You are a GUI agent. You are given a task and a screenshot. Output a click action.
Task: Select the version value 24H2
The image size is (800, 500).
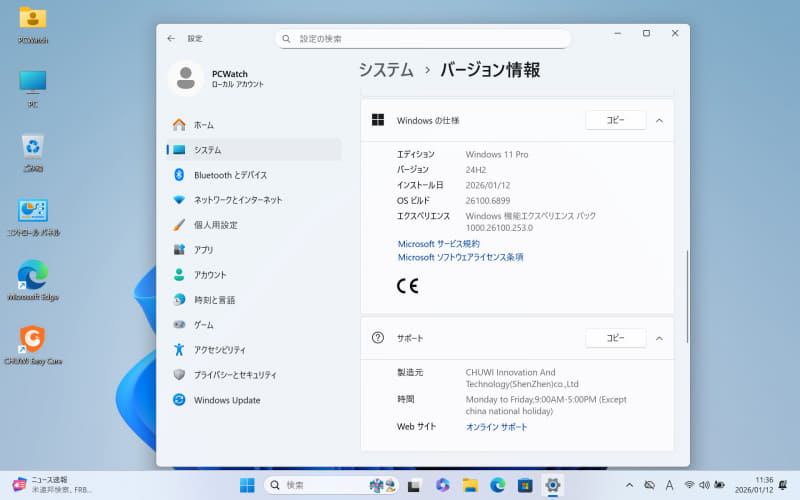(476, 170)
